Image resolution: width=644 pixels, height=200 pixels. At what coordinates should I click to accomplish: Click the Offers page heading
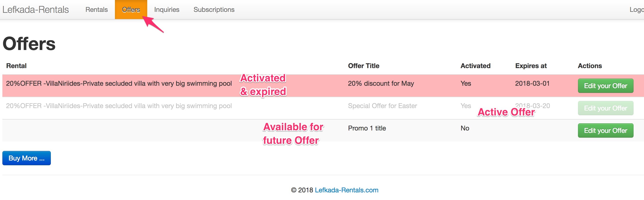coord(29,44)
